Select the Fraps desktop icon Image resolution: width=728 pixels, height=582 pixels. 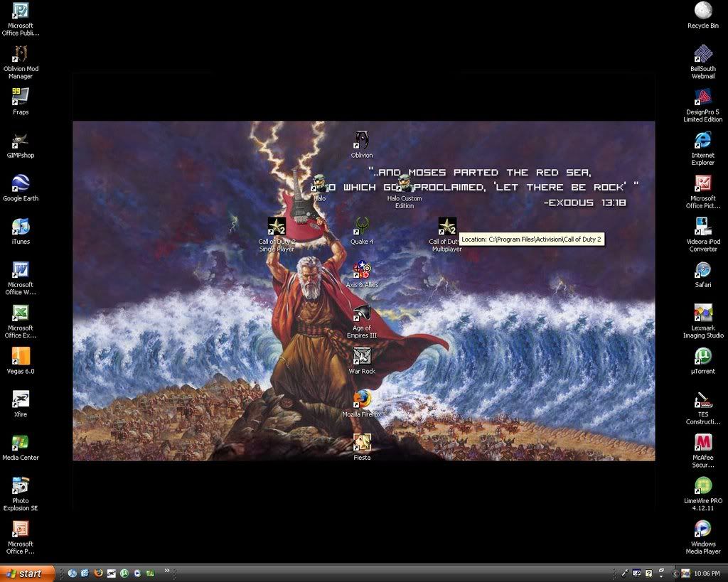point(21,102)
